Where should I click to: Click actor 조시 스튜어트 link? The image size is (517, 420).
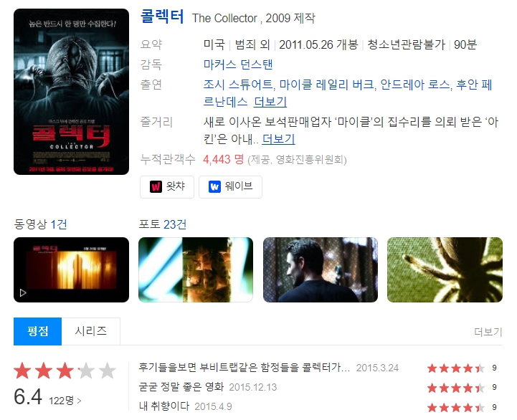238,85
